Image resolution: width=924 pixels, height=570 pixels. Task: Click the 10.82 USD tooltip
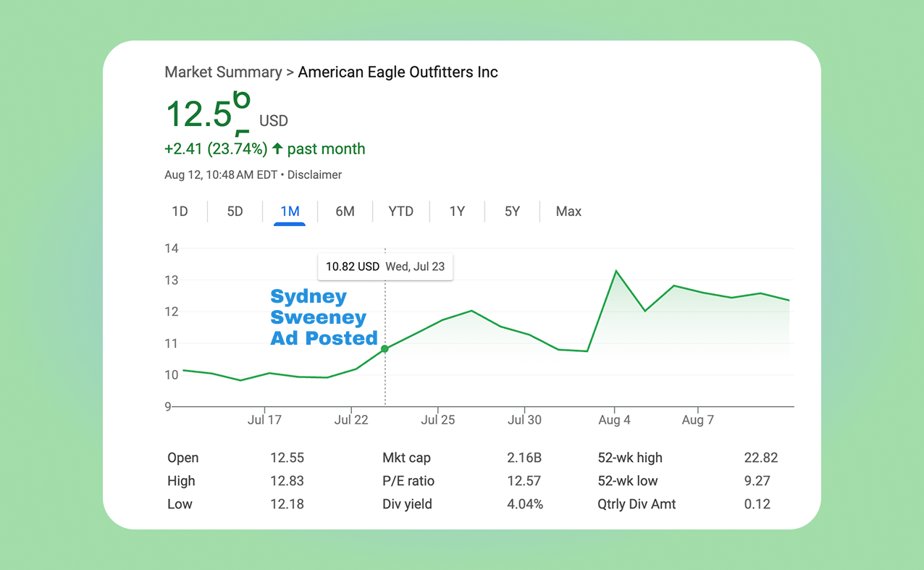(x=385, y=267)
